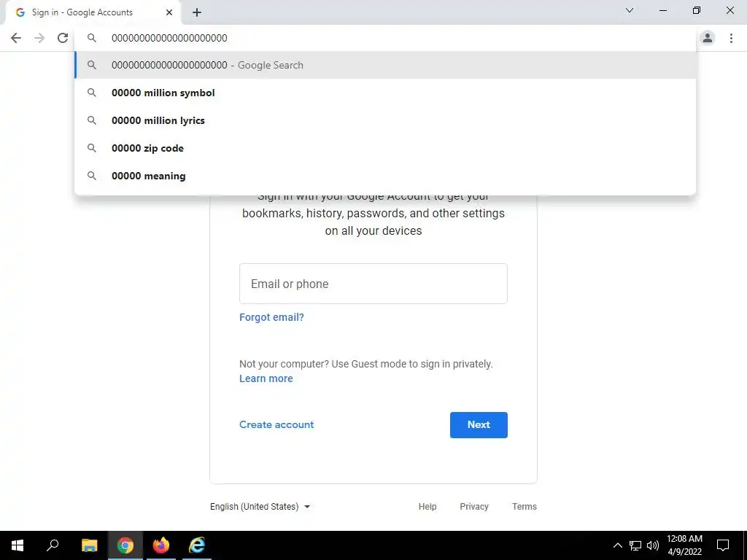
Task: Open the network status tray icon
Action: click(x=635, y=545)
